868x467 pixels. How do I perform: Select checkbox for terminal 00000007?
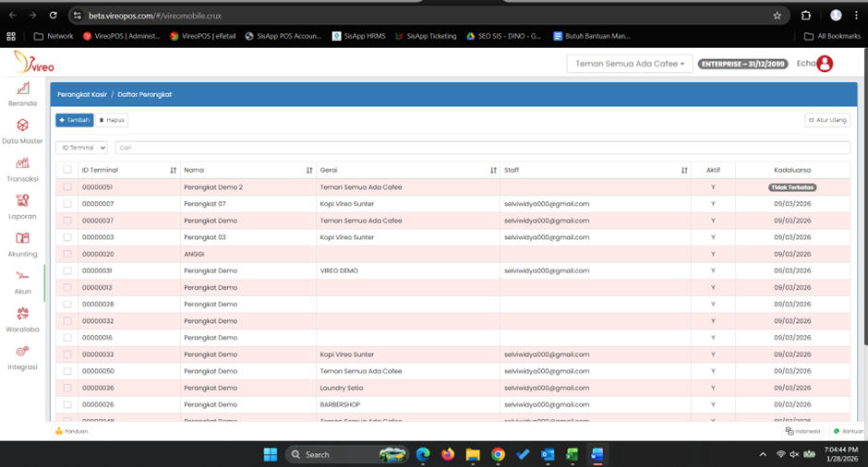click(67, 204)
